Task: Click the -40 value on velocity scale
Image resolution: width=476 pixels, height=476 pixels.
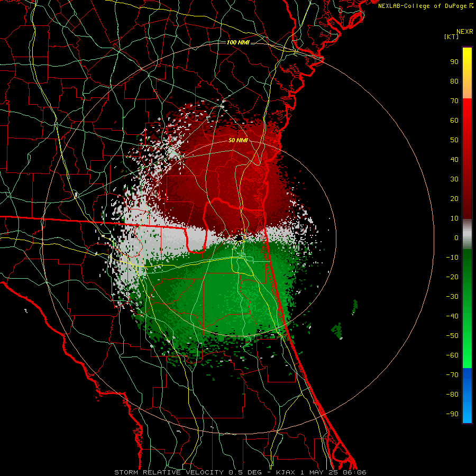Action: (452, 316)
